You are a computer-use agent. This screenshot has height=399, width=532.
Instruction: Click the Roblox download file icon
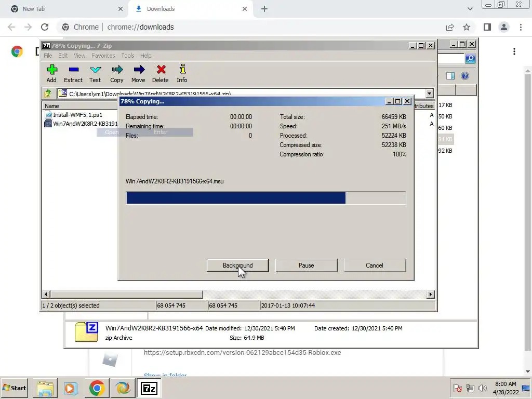pos(110,360)
